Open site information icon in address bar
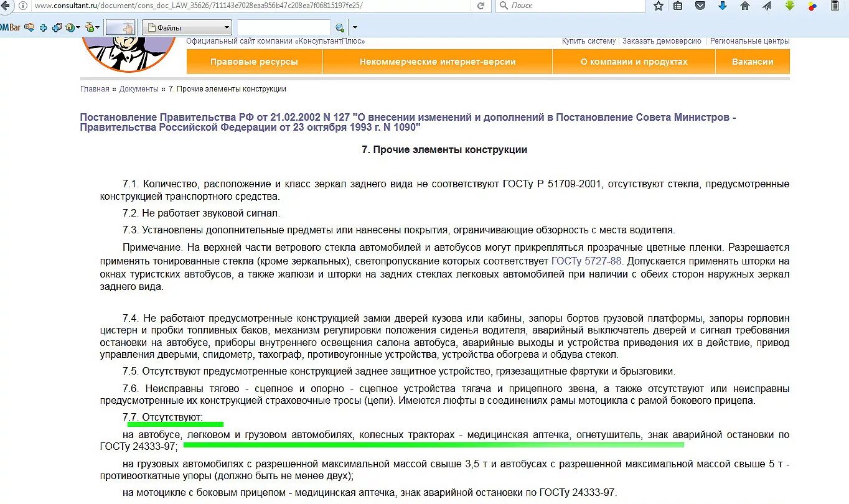Image resolution: width=849 pixels, height=504 pixels. tap(24, 6)
